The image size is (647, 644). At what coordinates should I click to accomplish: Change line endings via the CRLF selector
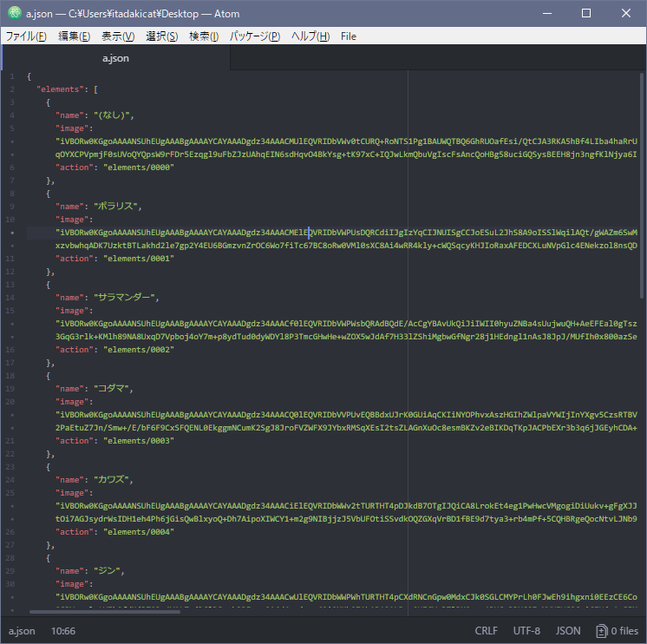pyautogui.click(x=487, y=631)
